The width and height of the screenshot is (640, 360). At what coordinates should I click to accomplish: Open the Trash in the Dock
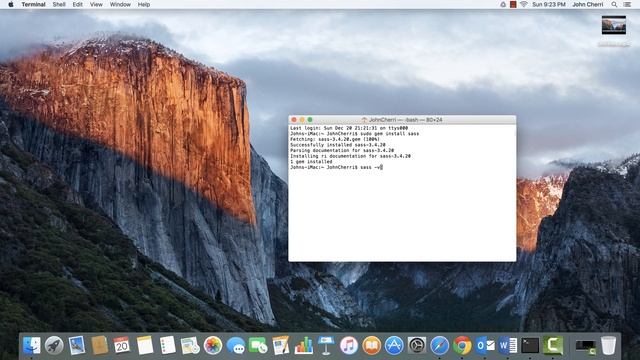(x=608, y=345)
